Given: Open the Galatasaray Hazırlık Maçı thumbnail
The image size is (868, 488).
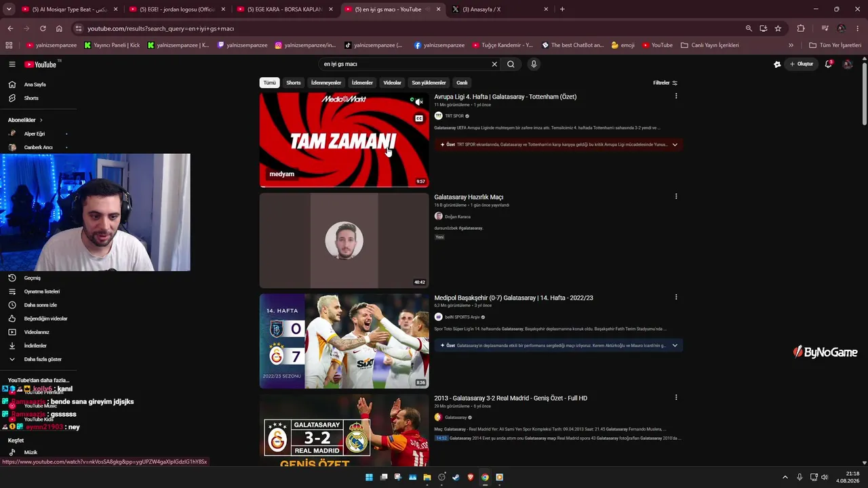Looking at the screenshot, I should pyautogui.click(x=344, y=241).
